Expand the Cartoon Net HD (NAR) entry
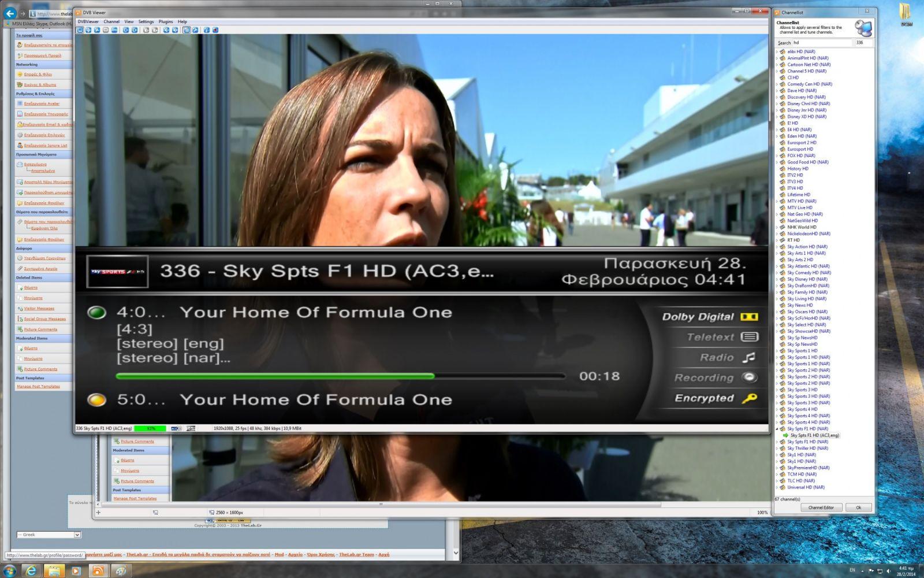 tap(777, 65)
